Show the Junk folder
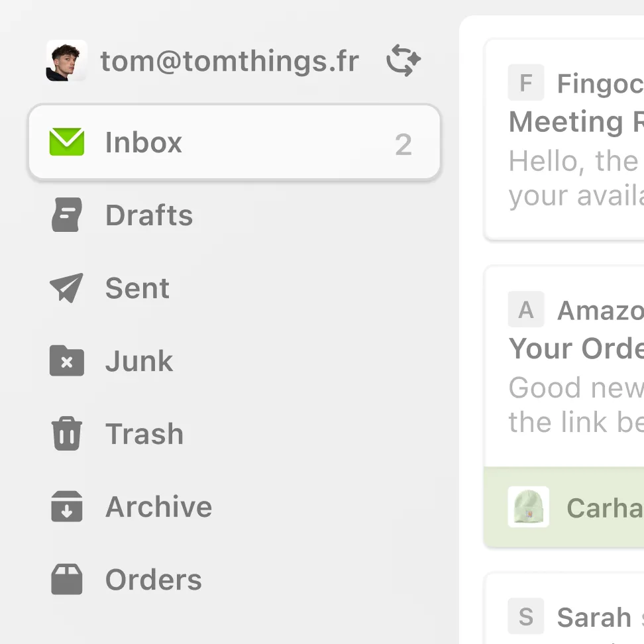Image resolution: width=644 pixels, height=644 pixels. click(139, 361)
